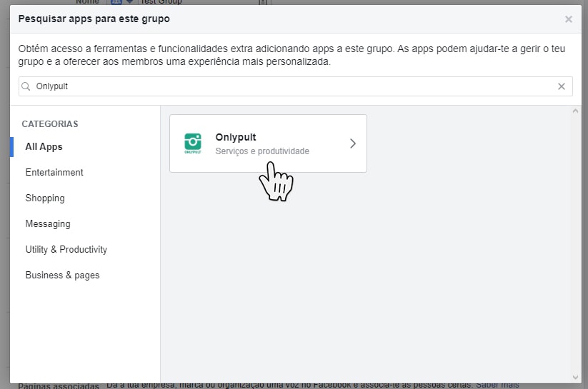This screenshot has width=588, height=389.
Task: Close the app search dialog
Action: click(569, 19)
